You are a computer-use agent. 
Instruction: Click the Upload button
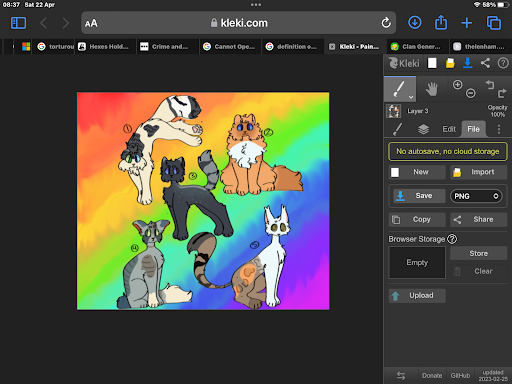click(x=417, y=296)
